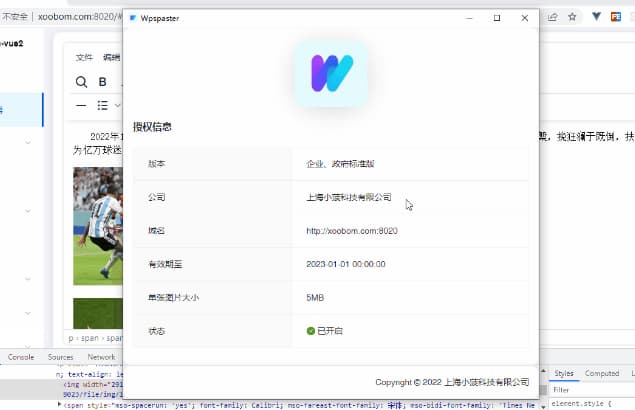Click the Wpspaster window title text
This screenshot has height=410, width=635.
[160, 18]
